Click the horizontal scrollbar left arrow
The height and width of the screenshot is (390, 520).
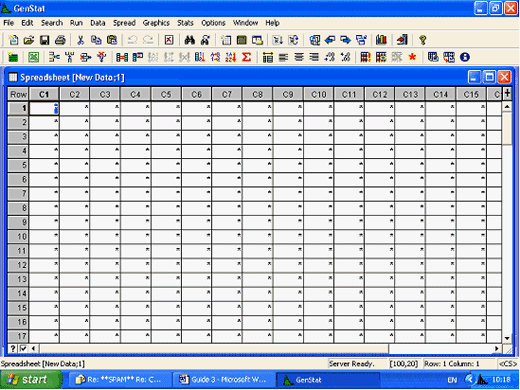pos(33,349)
